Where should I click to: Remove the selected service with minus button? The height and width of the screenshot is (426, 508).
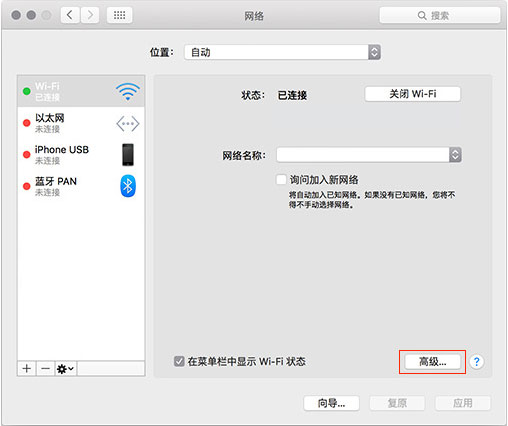click(x=45, y=368)
